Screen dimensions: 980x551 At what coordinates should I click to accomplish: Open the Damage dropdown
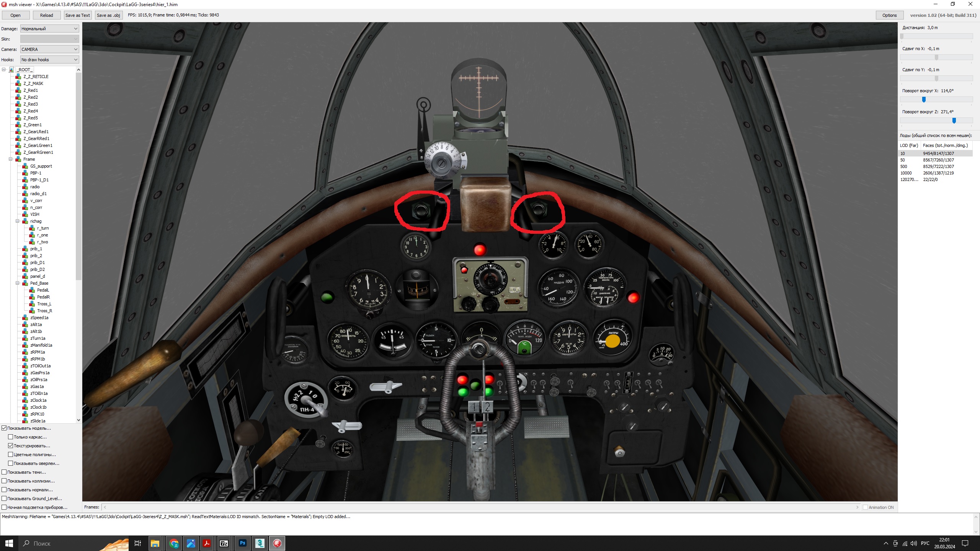pyautogui.click(x=49, y=29)
